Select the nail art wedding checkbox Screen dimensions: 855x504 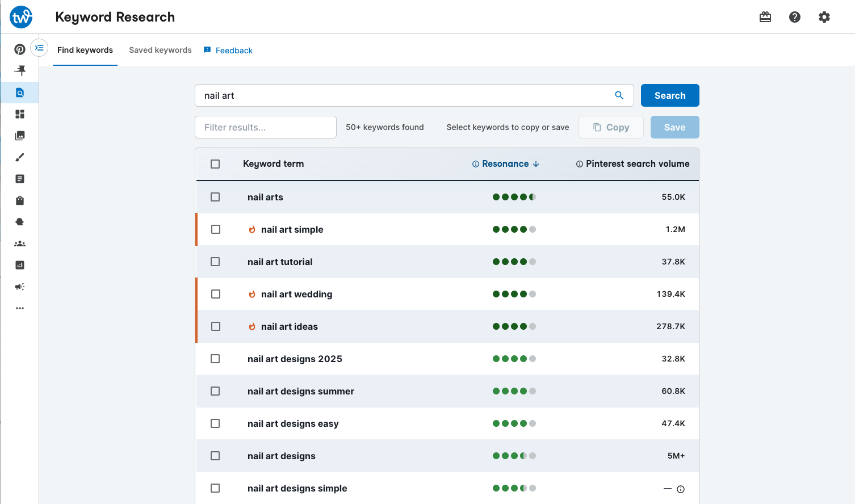pos(216,294)
